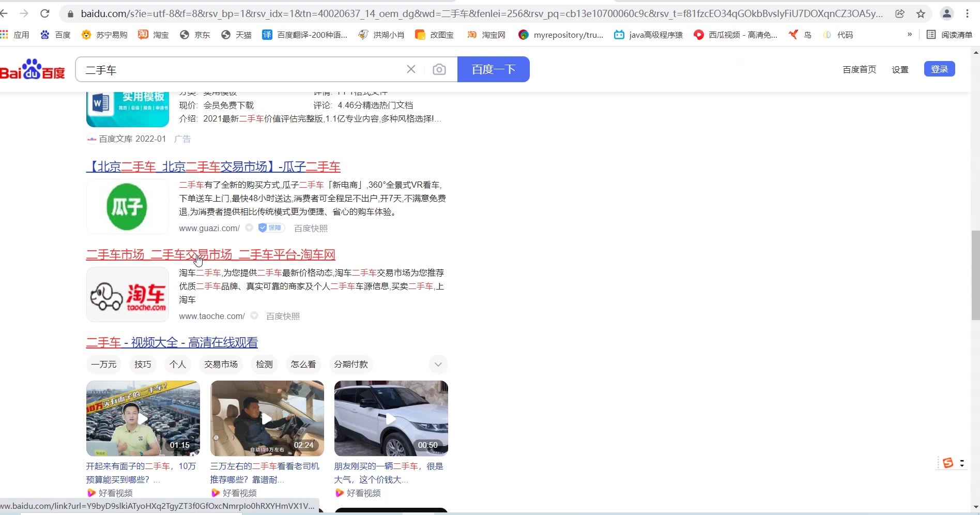The height and width of the screenshot is (515, 980).
Task: Open the Chrome three-dot menu
Action: point(968,14)
